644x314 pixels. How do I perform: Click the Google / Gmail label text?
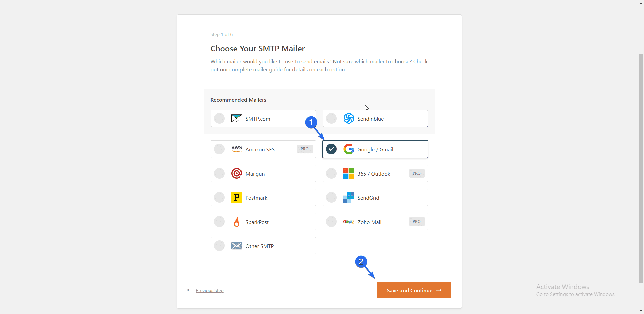[x=375, y=149]
